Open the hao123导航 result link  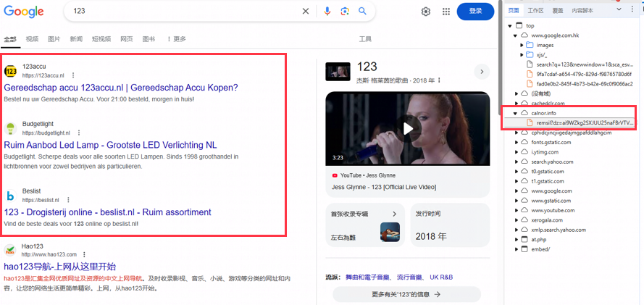[x=60, y=267]
